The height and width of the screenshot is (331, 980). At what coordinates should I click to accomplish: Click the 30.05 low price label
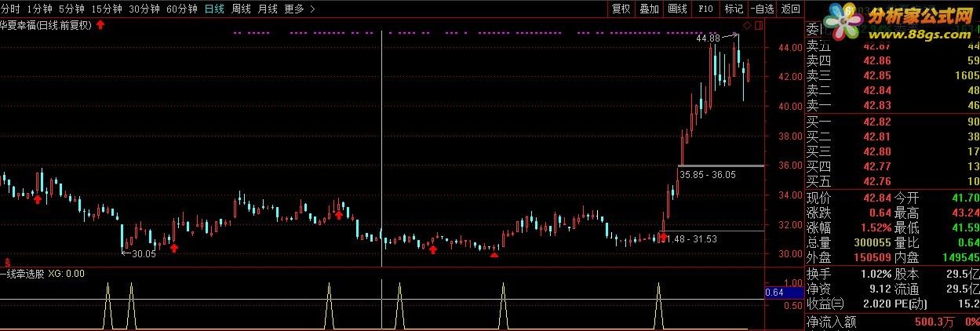pos(144,253)
